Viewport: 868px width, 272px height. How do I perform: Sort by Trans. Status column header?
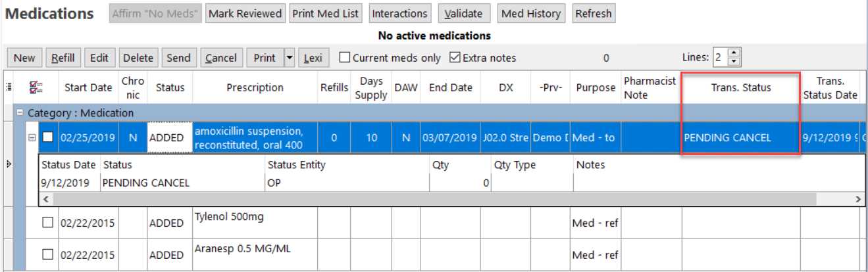pos(740,87)
